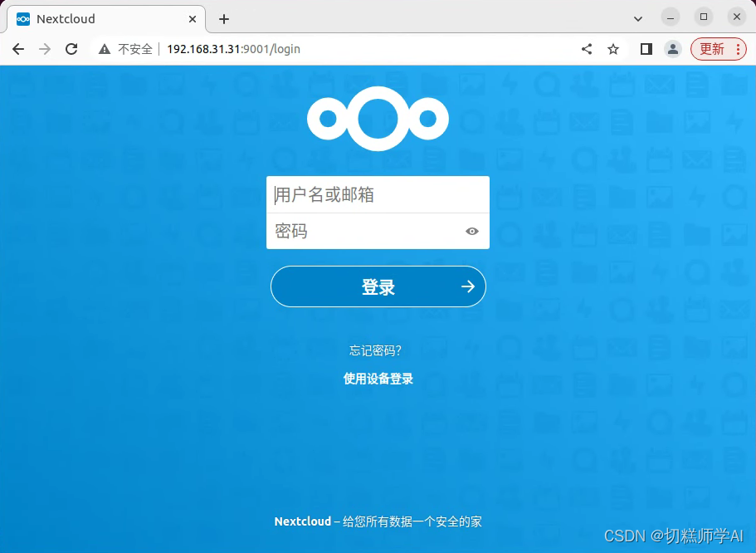Reload the Nextcloud login page
The height and width of the screenshot is (553, 756).
[71, 49]
